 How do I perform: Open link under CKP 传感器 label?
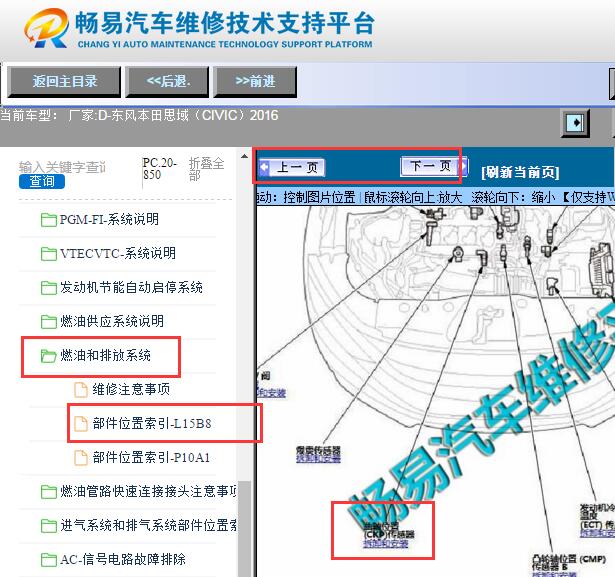coord(386,544)
